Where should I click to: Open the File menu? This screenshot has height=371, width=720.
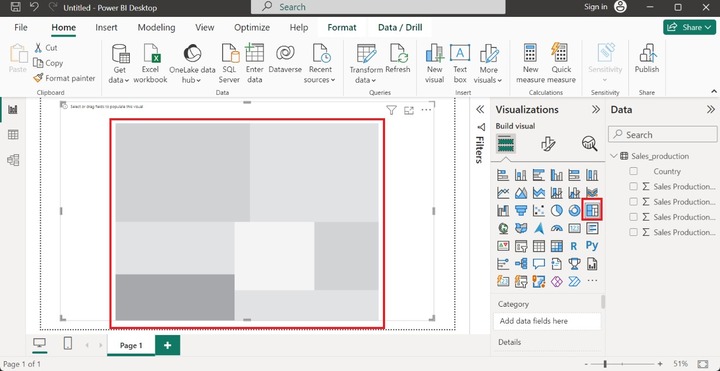[21, 28]
